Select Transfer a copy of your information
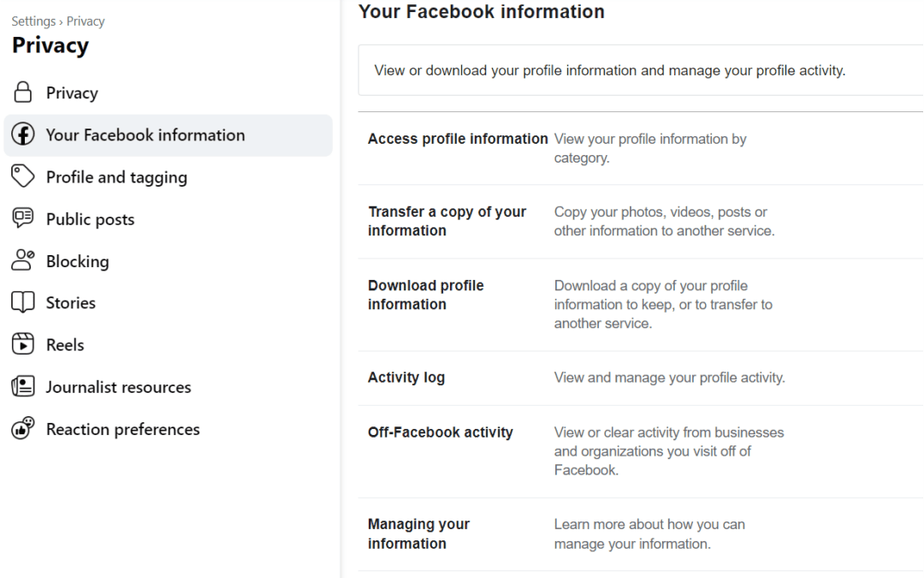This screenshot has width=924, height=578. (447, 221)
